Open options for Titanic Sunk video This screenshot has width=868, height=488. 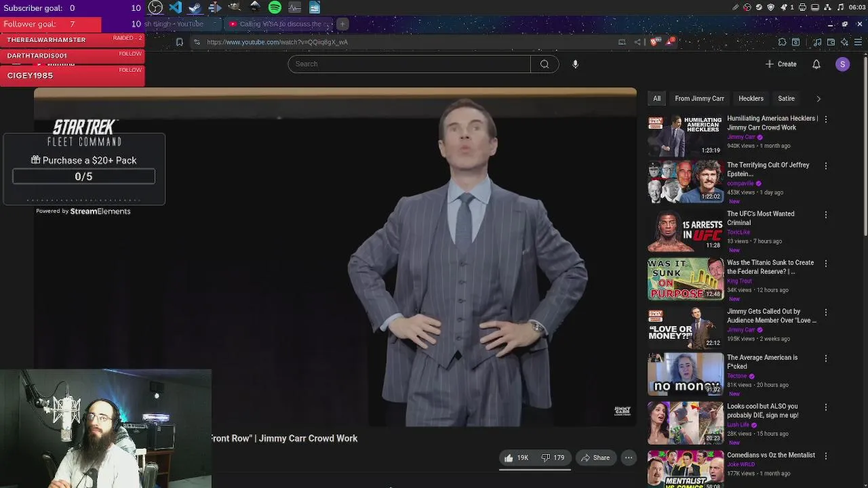tap(825, 264)
